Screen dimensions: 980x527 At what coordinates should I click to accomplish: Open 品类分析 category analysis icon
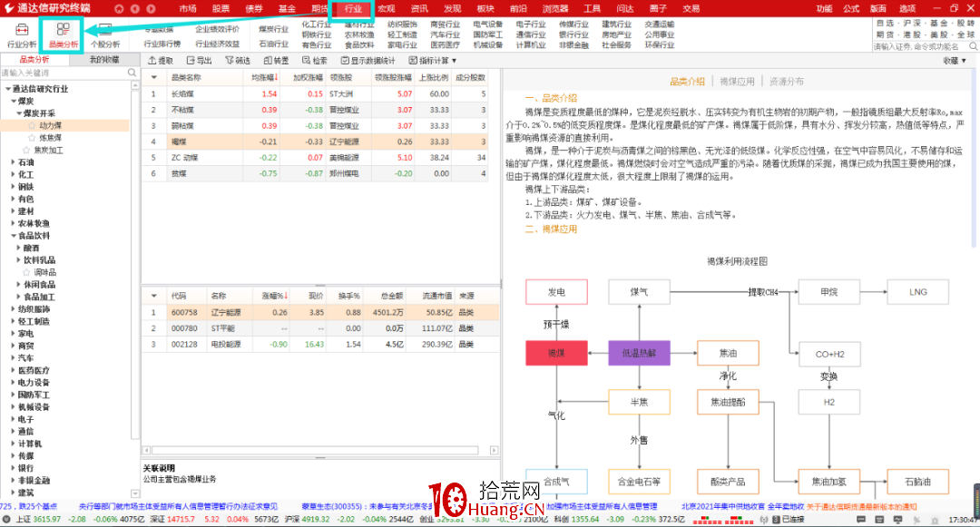[64, 35]
